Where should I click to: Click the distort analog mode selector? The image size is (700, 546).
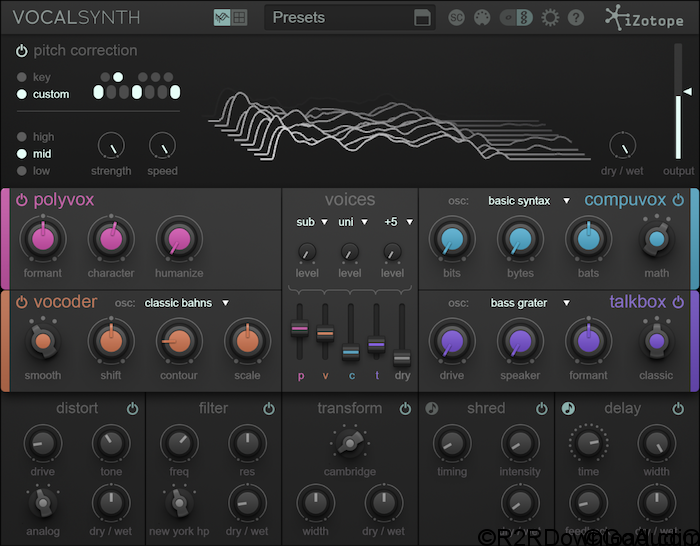click(43, 503)
